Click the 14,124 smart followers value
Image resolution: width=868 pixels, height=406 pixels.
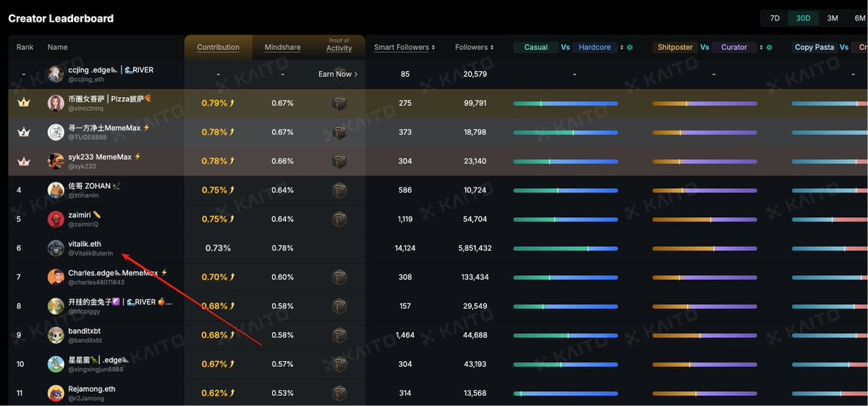[x=405, y=248]
